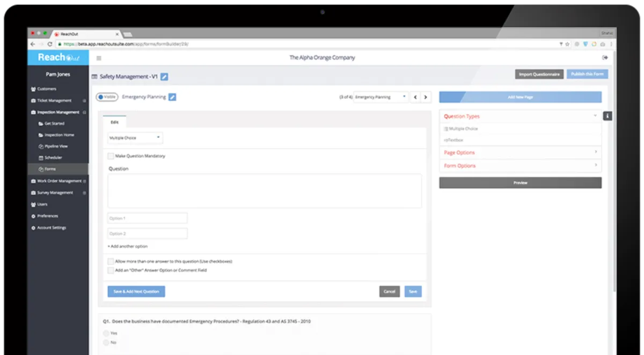Edit the Safety Management form name pencil icon

click(x=164, y=77)
